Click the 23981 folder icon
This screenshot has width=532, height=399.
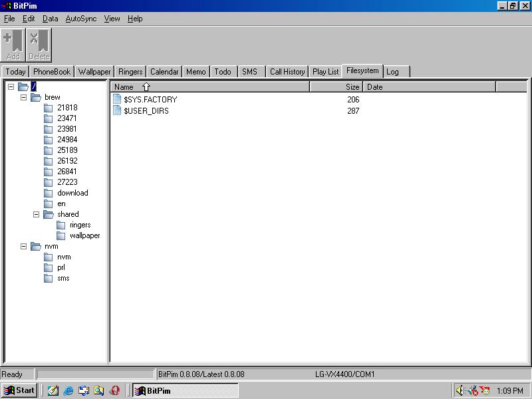48,129
